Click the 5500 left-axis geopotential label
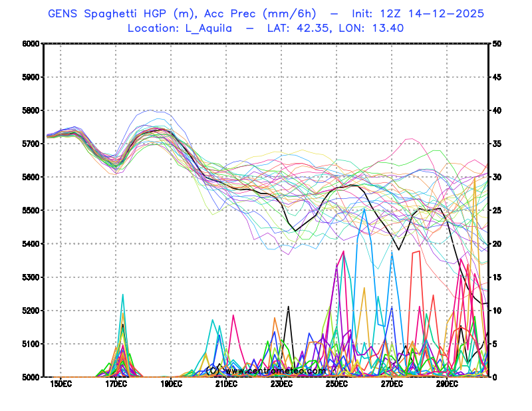The width and height of the screenshot is (532, 411). [x=31, y=211]
